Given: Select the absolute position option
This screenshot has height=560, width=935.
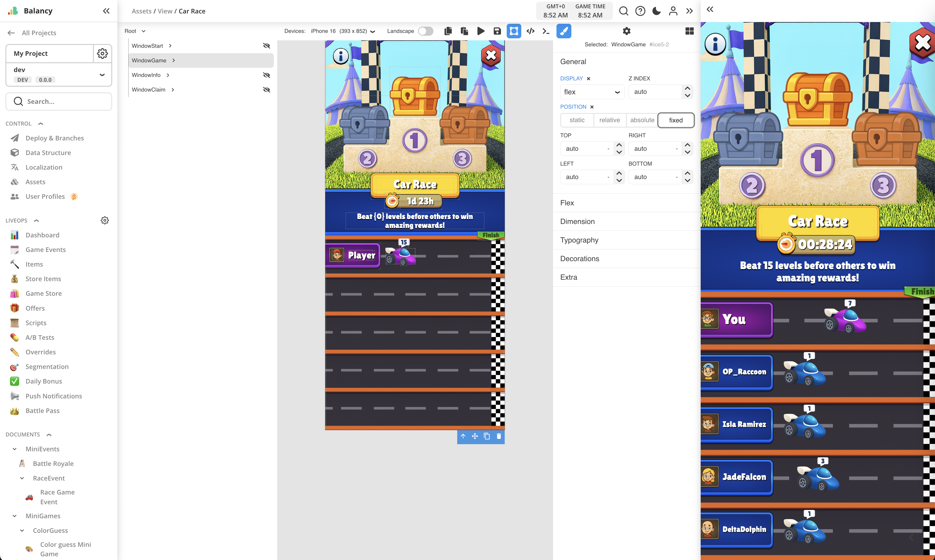Looking at the screenshot, I should (642, 120).
